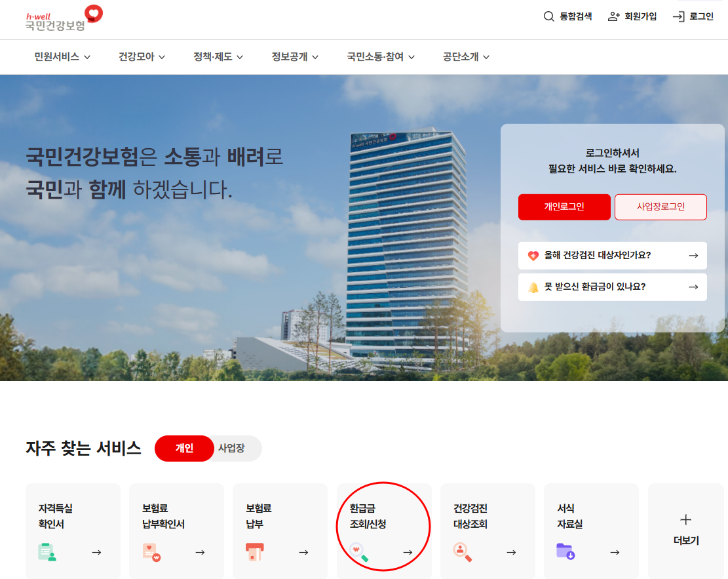This screenshot has width=728, height=579.
Task: Open the 자격득실 확인서 card title
Action: tap(55, 516)
